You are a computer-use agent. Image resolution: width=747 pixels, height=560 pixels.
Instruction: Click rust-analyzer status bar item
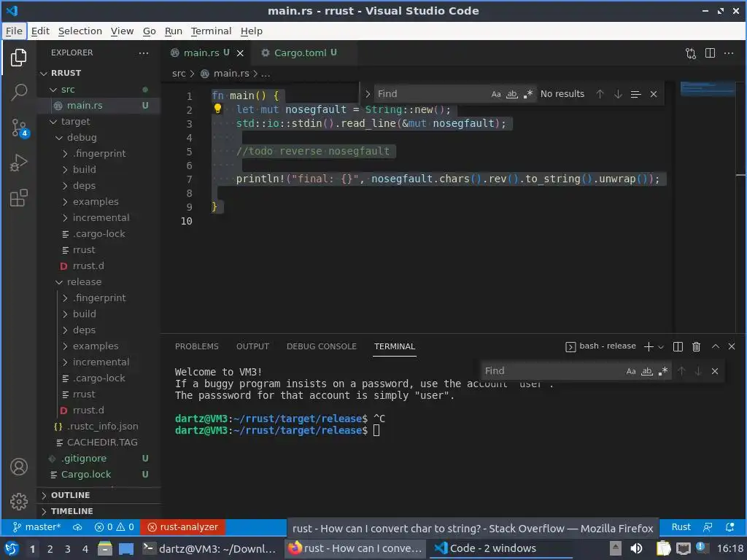coord(183,527)
